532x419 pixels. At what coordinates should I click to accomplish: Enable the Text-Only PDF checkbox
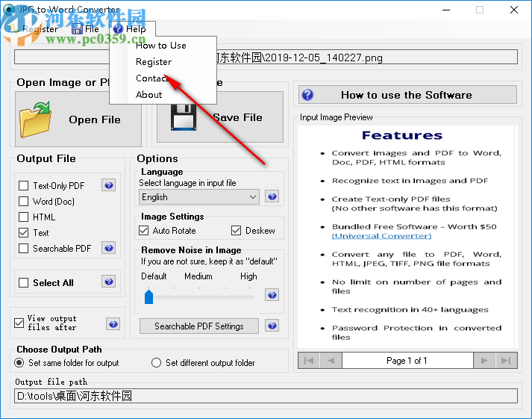(x=23, y=186)
